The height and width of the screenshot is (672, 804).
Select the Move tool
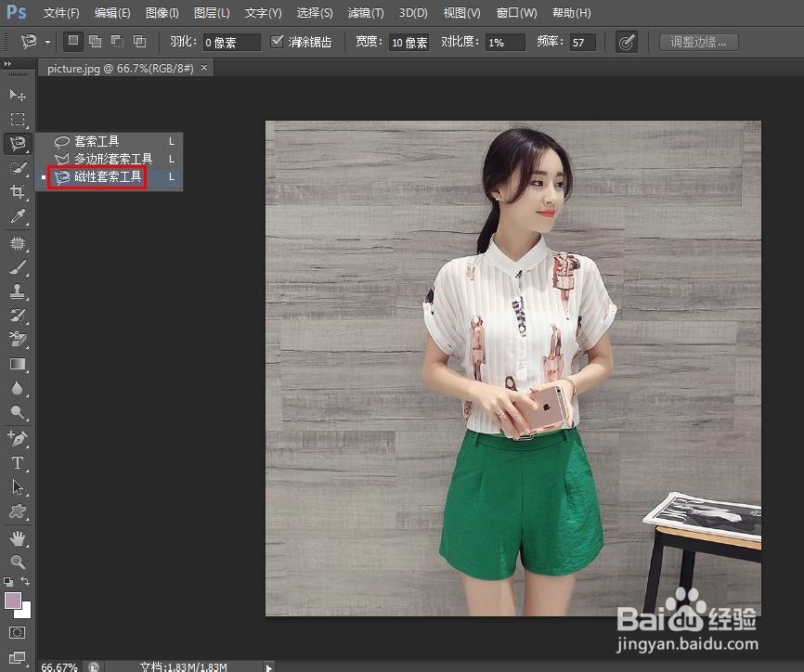[18, 96]
